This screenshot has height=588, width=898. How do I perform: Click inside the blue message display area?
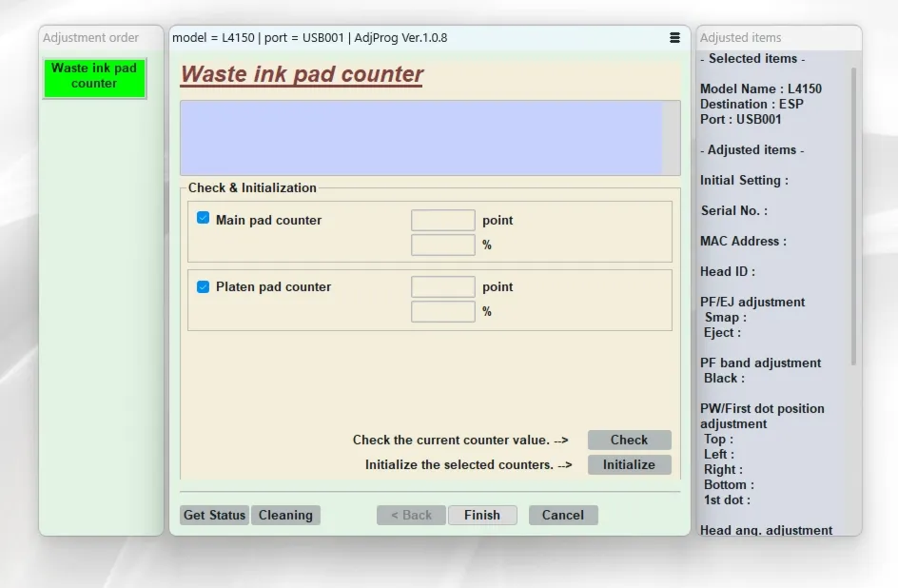pos(420,138)
